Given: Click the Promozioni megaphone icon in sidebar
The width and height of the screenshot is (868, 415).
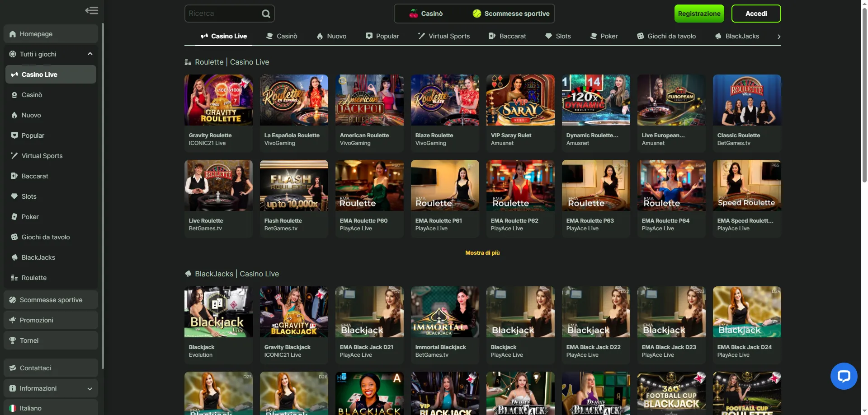Looking at the screenshot, I should [13, 320].
